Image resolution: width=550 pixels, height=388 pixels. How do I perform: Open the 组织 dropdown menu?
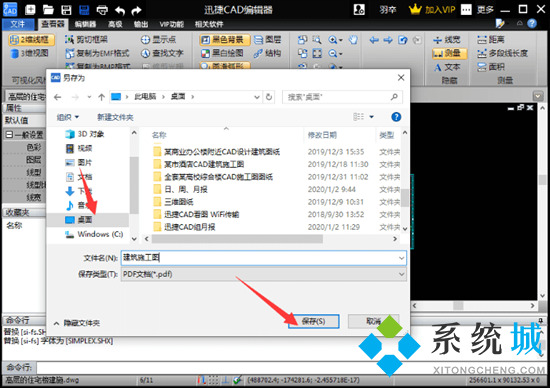click(67, 117)
